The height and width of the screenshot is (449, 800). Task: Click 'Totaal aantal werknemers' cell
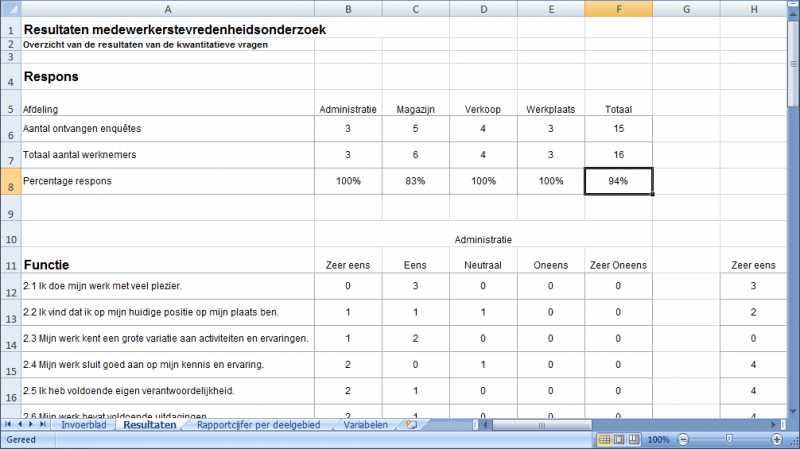click(x=168, y=155)
